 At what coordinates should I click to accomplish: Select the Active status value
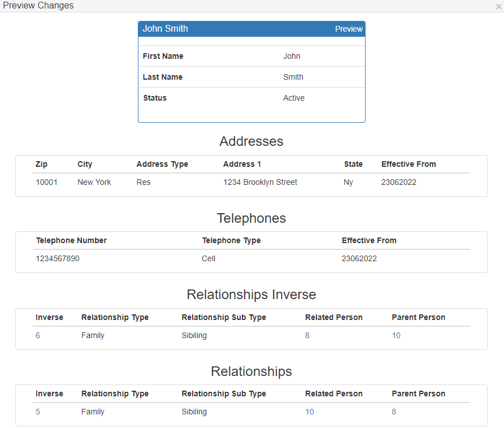pyautogui.click(x=294, y=98)
